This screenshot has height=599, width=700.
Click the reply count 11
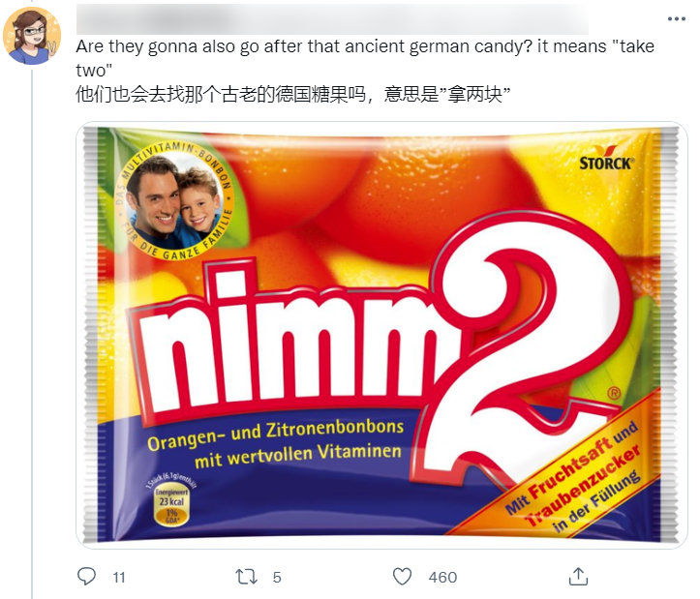pyautogui.click(x=119, y=578)
